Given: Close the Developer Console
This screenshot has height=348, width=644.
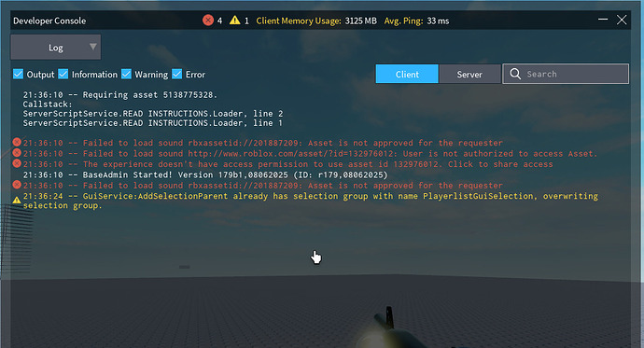Looking at the screenshot, I should tap(622, 20).
